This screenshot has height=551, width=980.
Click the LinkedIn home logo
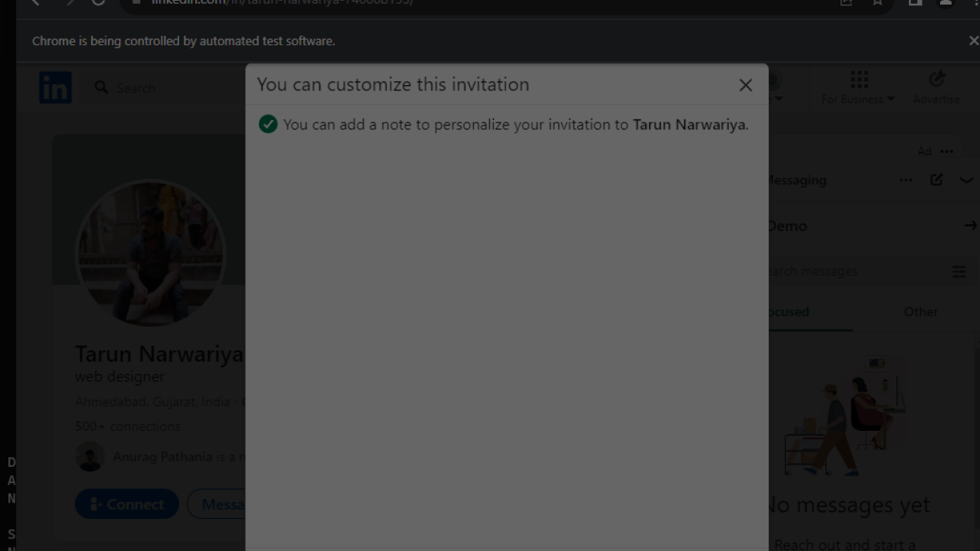tap(54, 87)
